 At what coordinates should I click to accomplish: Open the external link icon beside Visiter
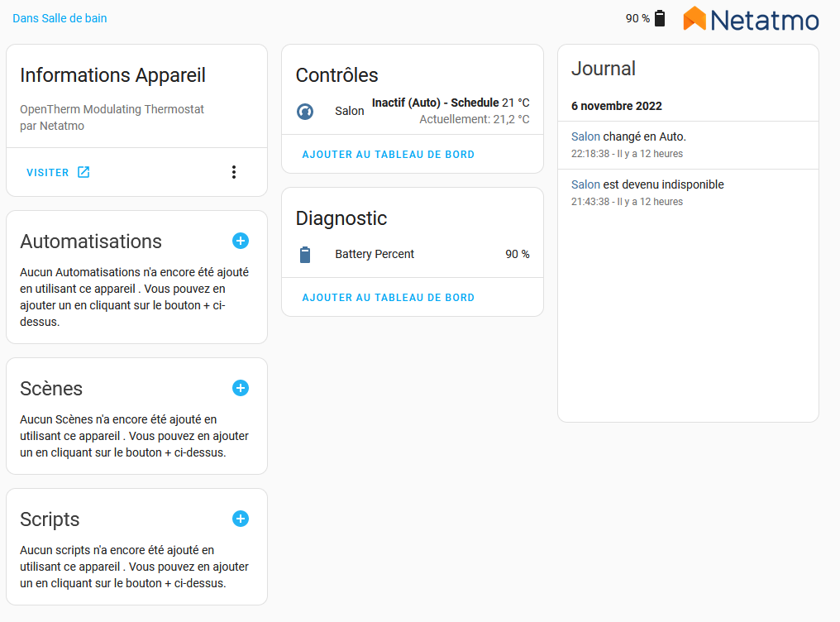[x=84, y=172]
